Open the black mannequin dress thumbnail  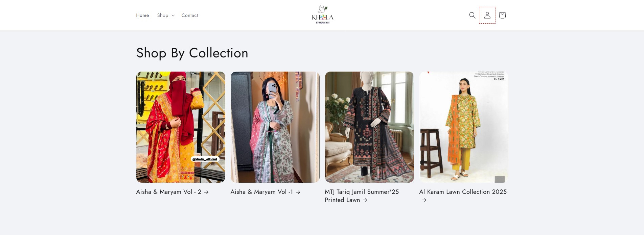click(369, 127)
